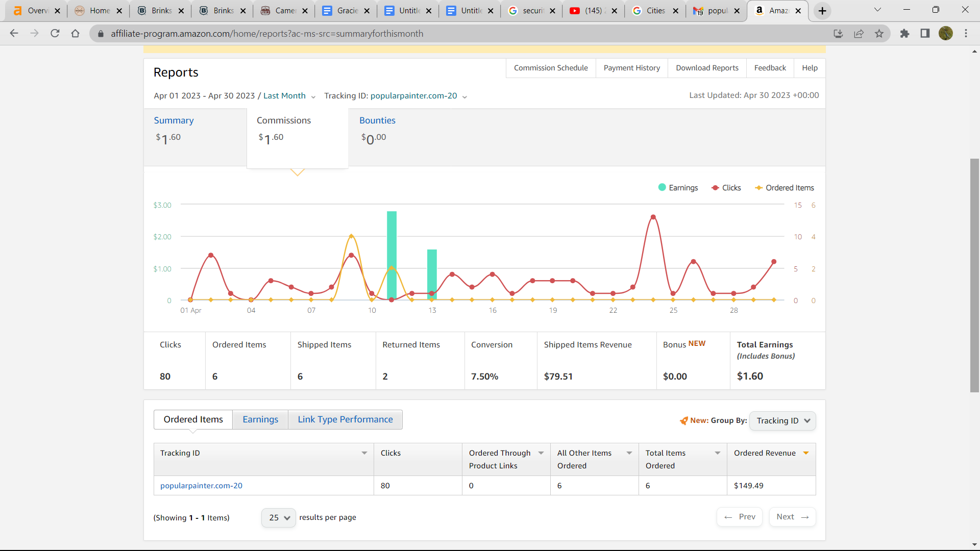
Task: Open the extensions puzzle icon
Action: pyautogui.click(x=904, y=33)
